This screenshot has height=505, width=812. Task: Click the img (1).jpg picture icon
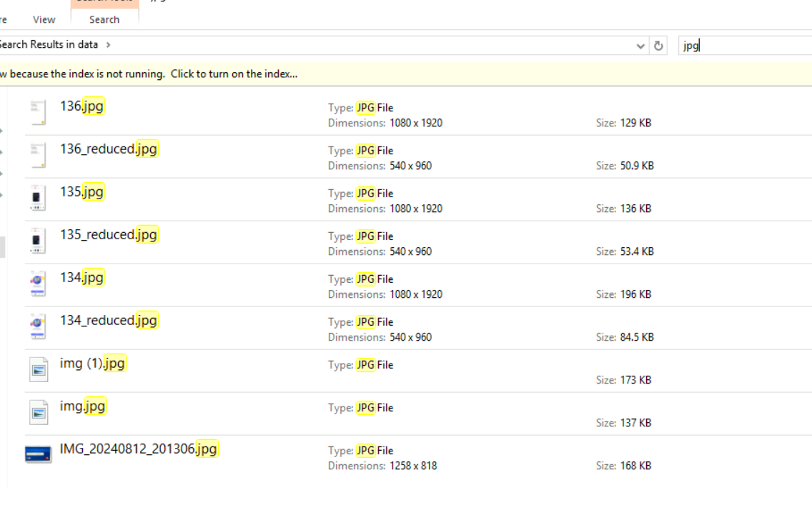coord(39,370)
